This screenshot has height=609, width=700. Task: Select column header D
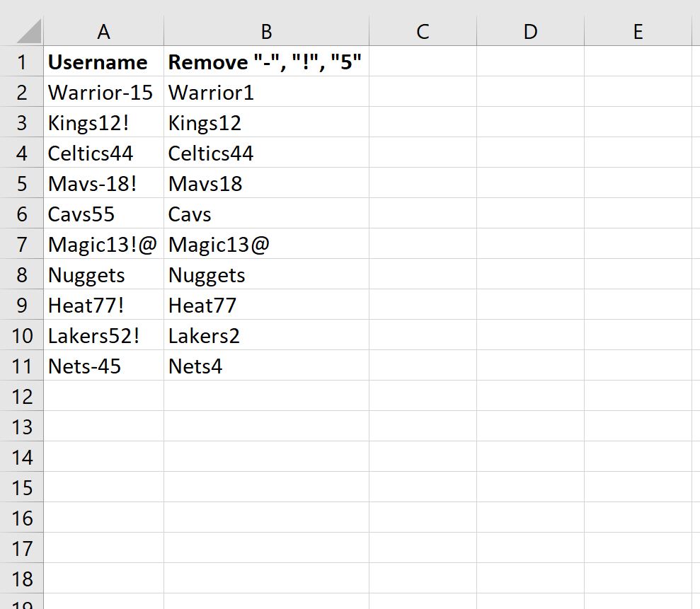(x=531, y=31)
